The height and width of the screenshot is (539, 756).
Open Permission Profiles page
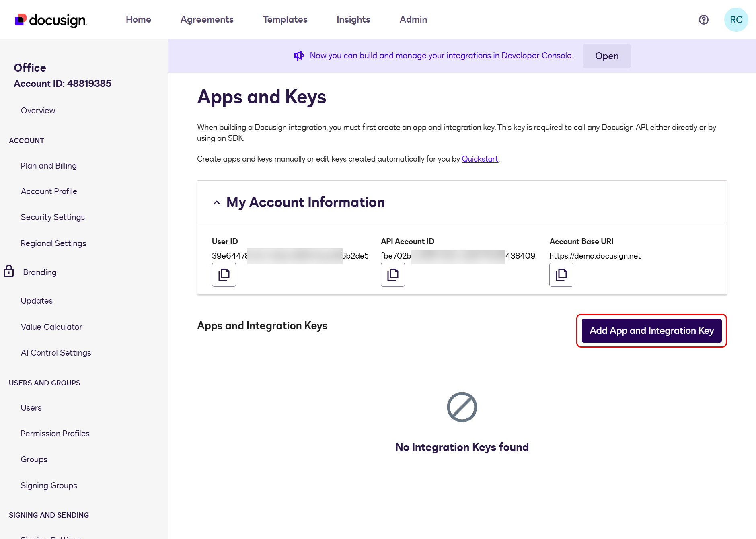pos(55,434)
